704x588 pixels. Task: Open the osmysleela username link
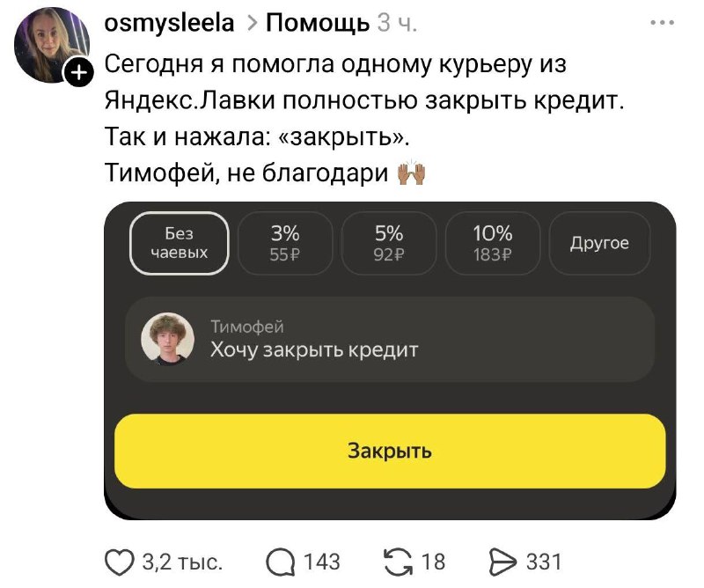point(169,24)
